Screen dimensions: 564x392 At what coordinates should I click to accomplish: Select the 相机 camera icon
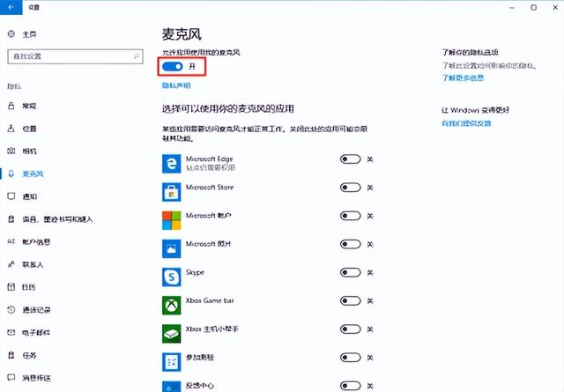pyautogui.click(x=11, y=151)
